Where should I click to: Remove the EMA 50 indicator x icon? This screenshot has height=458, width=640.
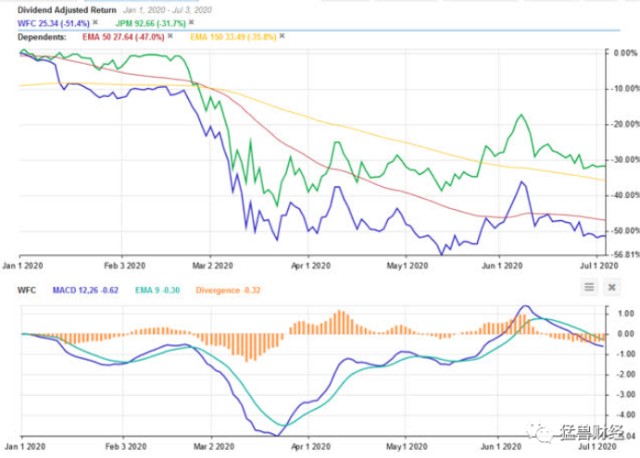[x=170, y=36]
